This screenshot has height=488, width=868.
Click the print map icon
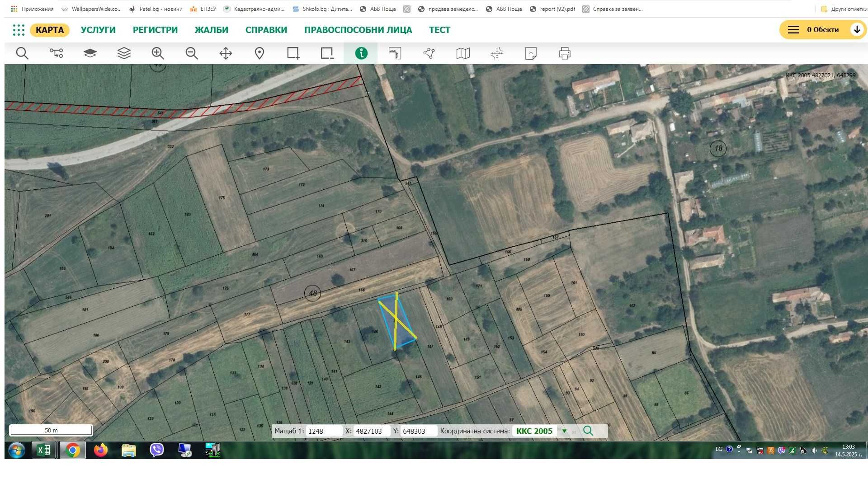(565, 53)
